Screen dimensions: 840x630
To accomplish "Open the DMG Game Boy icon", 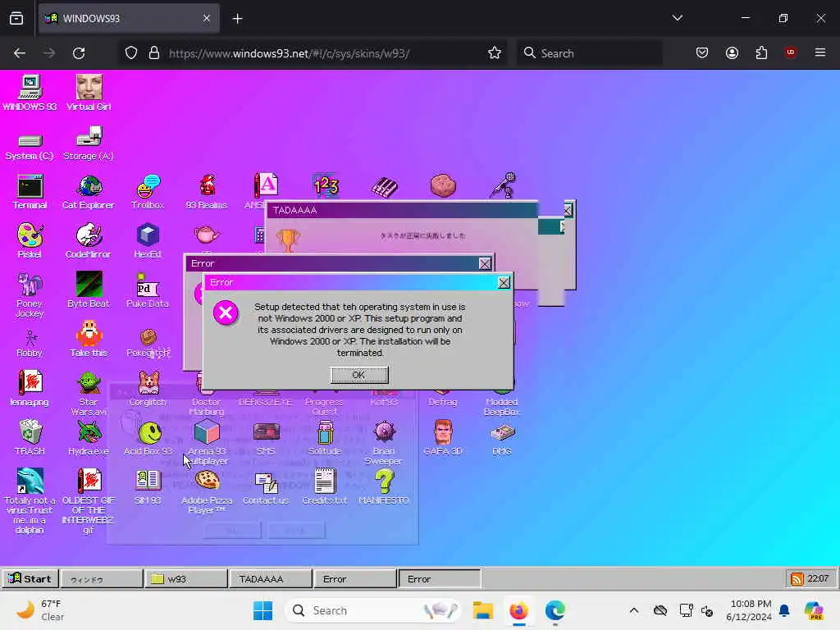I will [x=502, y=439].
